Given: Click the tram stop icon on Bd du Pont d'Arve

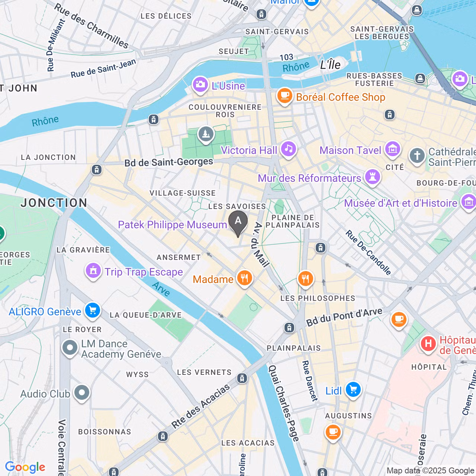Looking at the screenshot, I should [289, 328].
